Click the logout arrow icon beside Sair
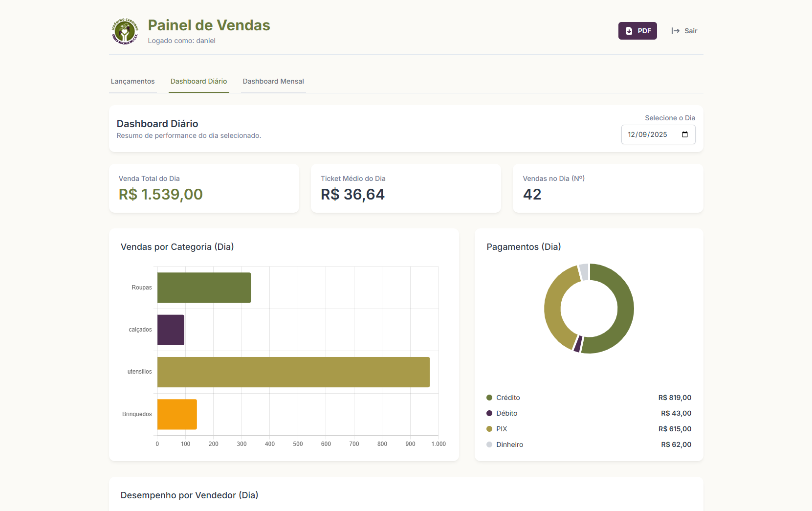Viewport: 812px width, 511px height. [675, 30]
